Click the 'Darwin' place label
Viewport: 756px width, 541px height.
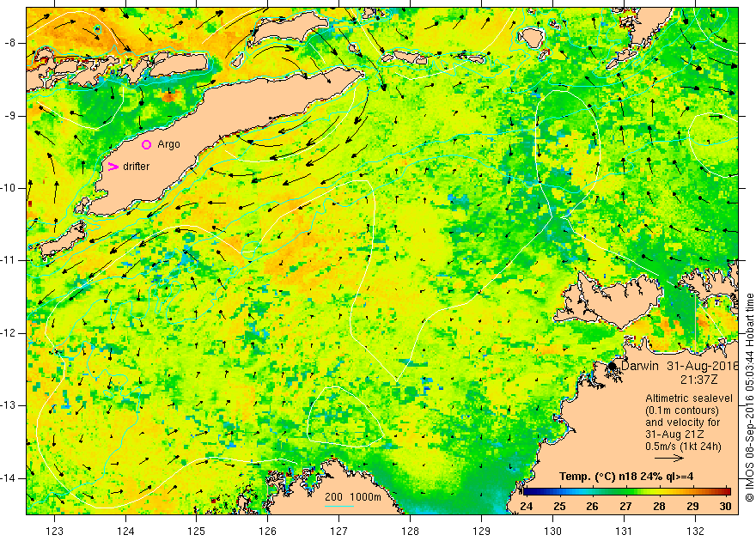click(x=639, y=366)
